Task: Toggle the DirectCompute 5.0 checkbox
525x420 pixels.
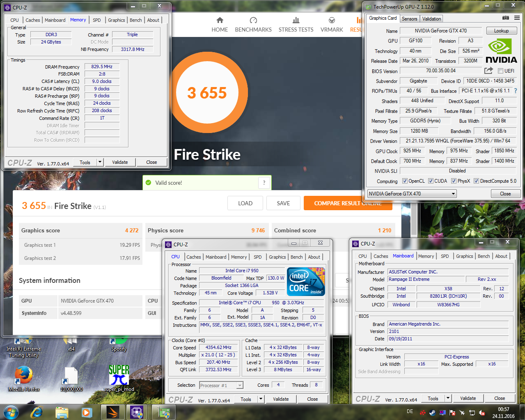Action: pos(477,181)
